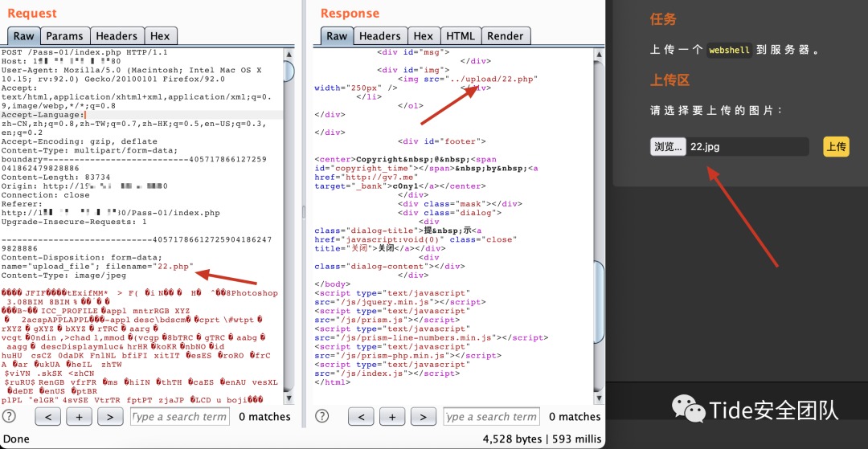This screenshot has width=868, height=449.
Task: Click the 任务 heading
Action: [663, 20]
